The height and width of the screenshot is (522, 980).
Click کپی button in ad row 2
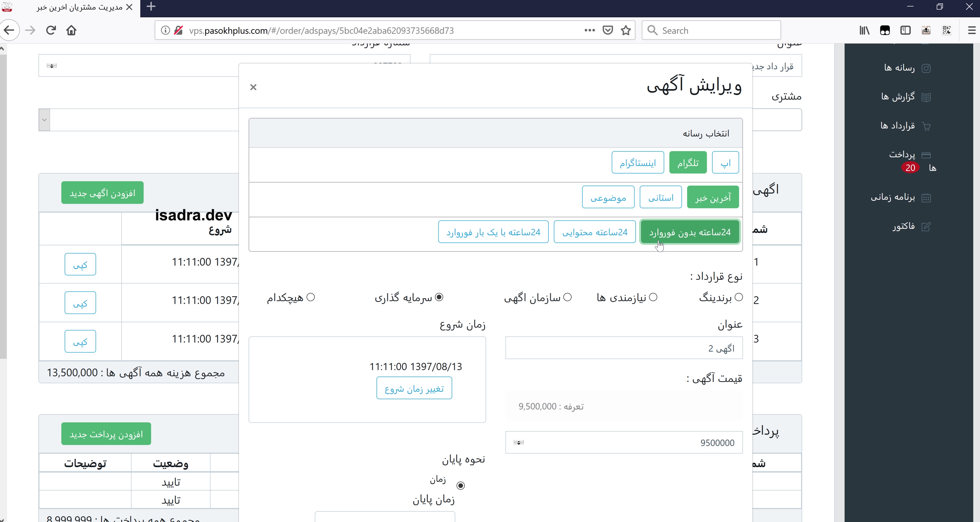pos(80,302)
